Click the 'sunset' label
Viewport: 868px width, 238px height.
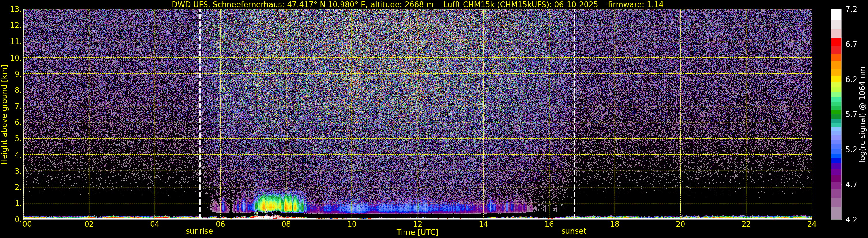pos(574,231)
